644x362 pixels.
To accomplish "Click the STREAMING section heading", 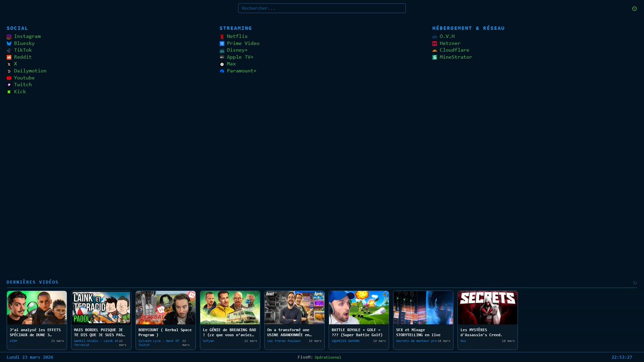I will click(236, 28).
